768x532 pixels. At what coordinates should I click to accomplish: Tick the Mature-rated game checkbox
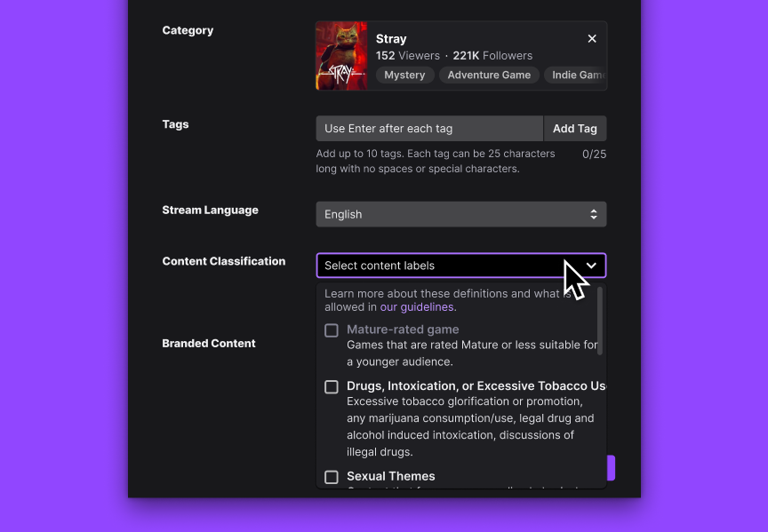[332, 330]
